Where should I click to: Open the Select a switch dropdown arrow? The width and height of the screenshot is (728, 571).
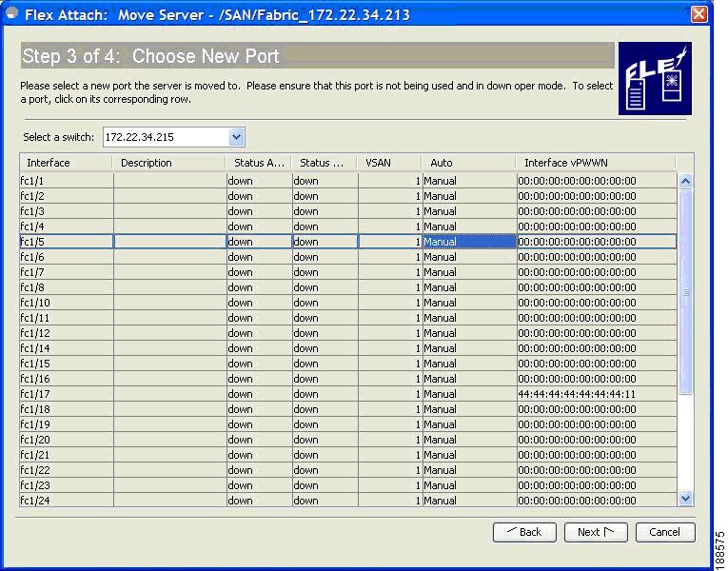coord(236,137)
